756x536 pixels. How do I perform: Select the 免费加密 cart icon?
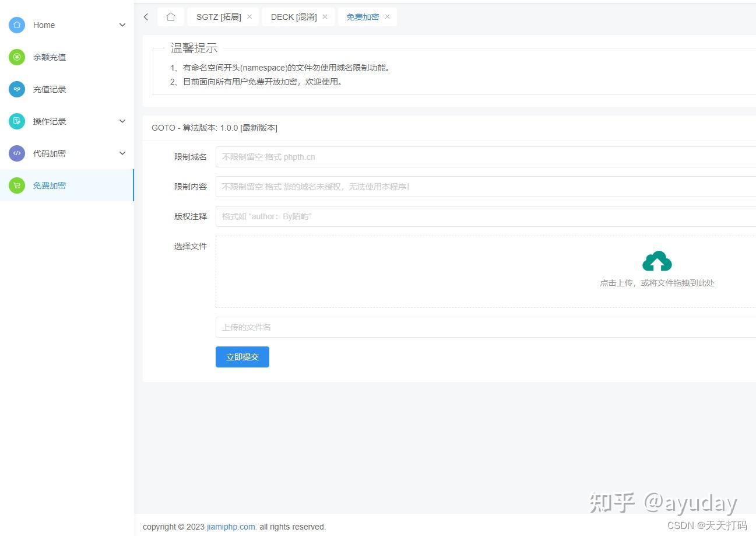click(17, 185)
